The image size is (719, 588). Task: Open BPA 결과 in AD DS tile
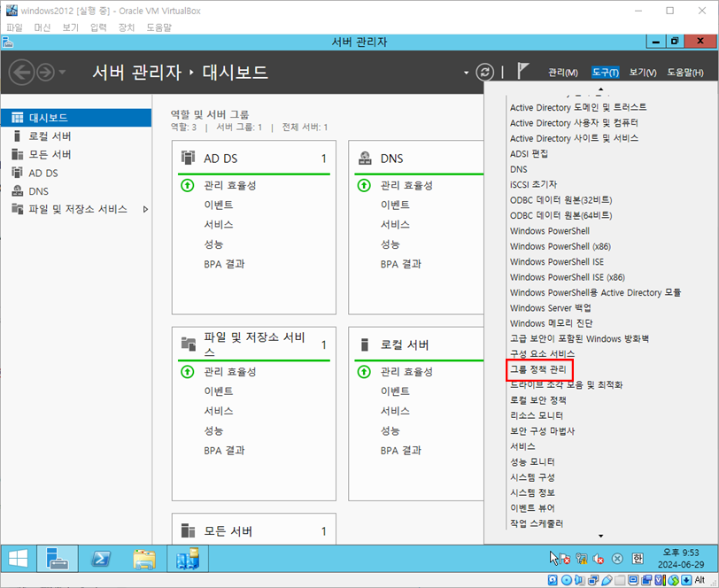point(224,264)
